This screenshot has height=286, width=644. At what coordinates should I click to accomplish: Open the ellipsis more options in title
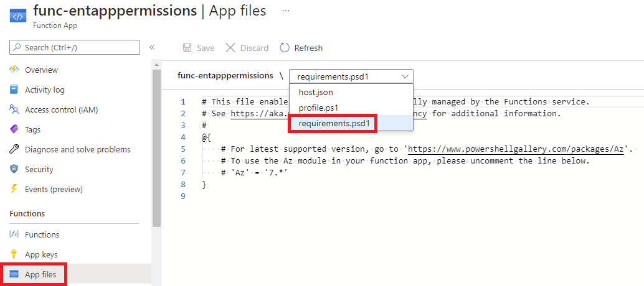286,11
